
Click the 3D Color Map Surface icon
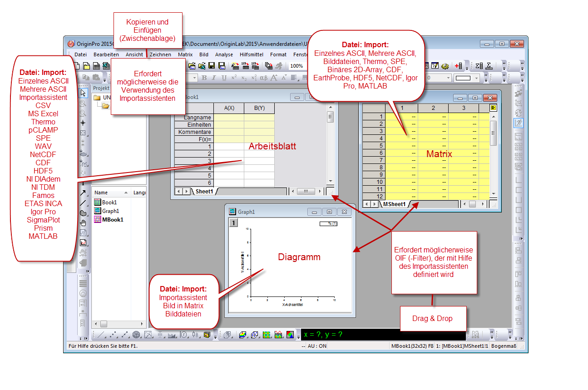point(242,335)
